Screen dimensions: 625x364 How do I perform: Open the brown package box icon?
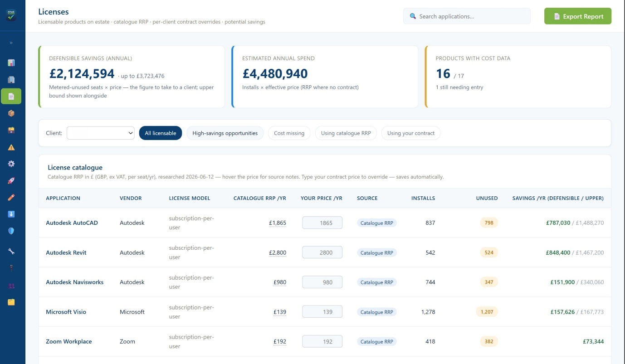pyautogui.click(x=11, y=113)
